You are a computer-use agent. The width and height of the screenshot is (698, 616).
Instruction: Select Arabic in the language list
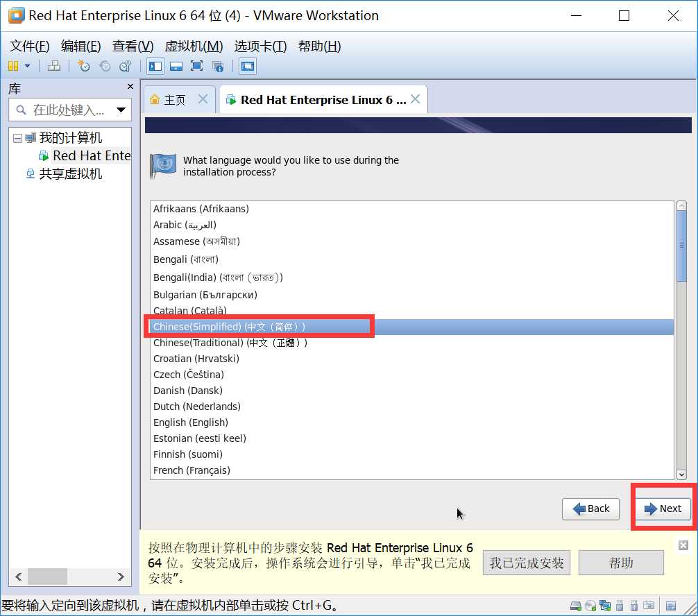pyautogui.click(x=411, y=225)
